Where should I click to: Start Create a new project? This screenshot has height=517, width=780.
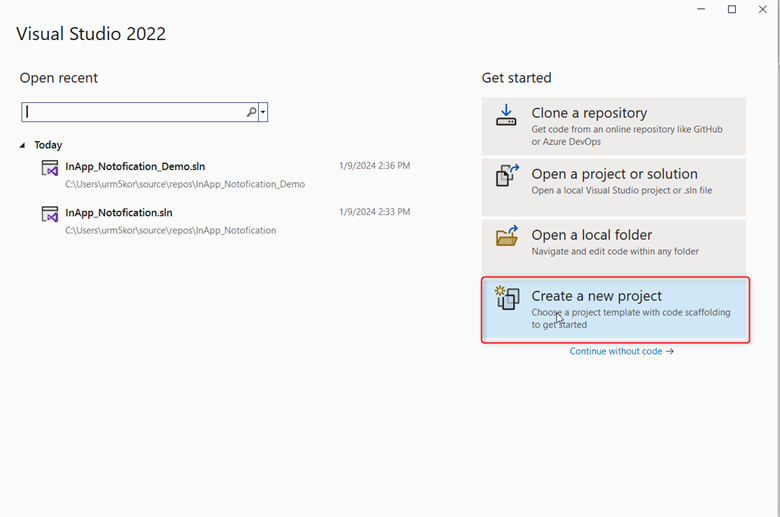(x=615, y=310)
